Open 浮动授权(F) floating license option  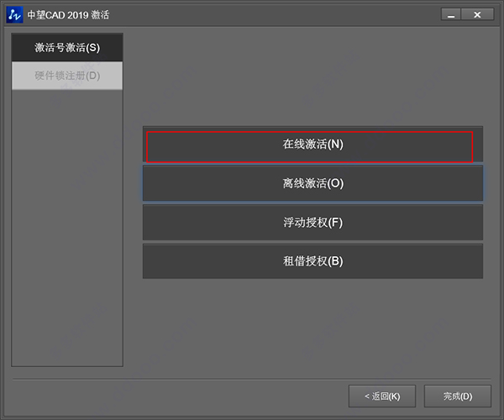point(312,223)
